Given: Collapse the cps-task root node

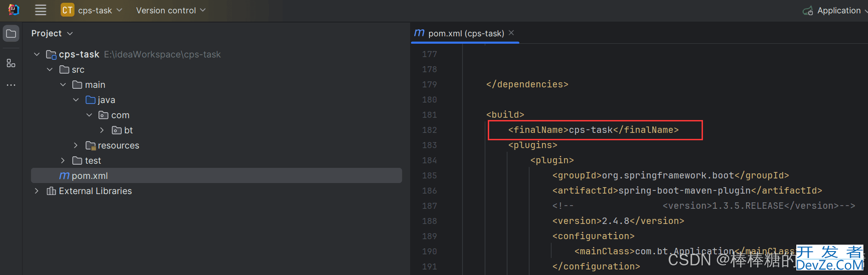Looking at the screenshot, I should click(37, 54).
